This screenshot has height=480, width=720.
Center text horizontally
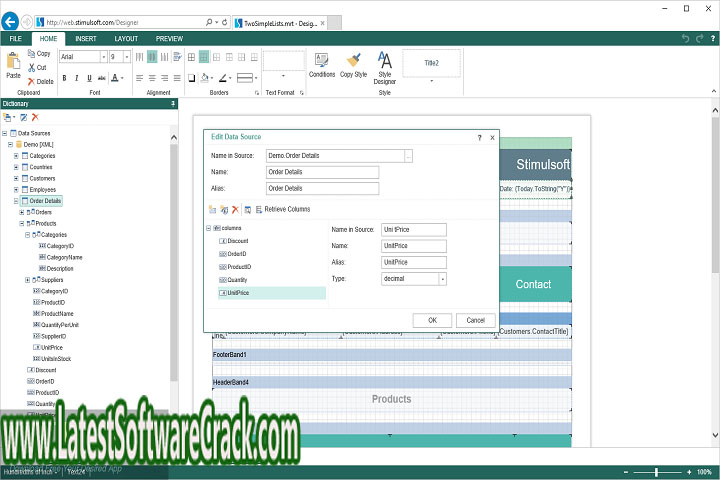pyautogui.click(x=152, y=78)
